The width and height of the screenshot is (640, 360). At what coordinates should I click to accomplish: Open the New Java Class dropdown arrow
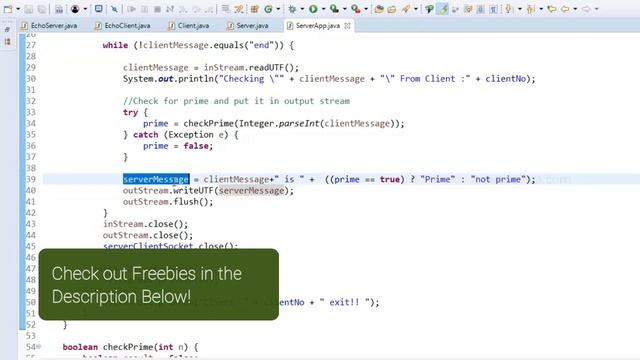[278, 9]
